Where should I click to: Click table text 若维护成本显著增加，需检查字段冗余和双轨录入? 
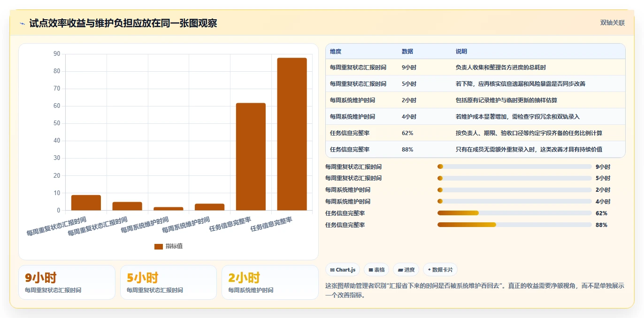tap(518, 117)
